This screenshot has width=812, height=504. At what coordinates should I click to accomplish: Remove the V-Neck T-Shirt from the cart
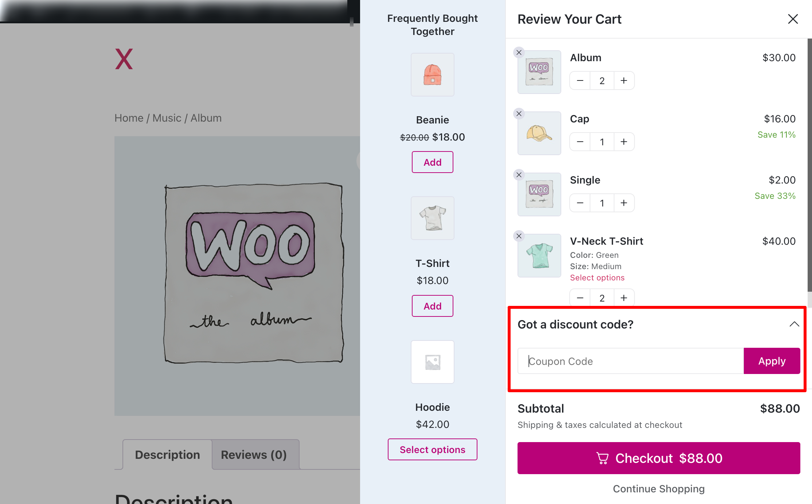(519, 236)
